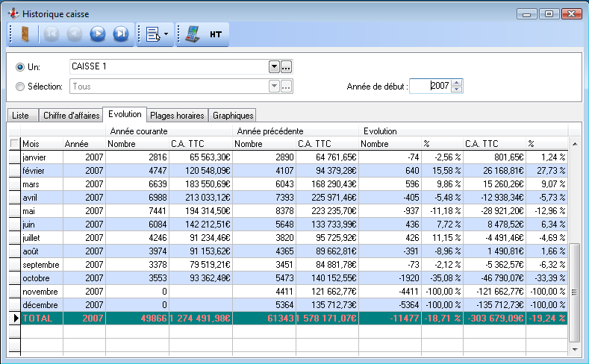Screen dimensions: 589x364
Task: Click the app icon in title bar
Action: (13, 14)
